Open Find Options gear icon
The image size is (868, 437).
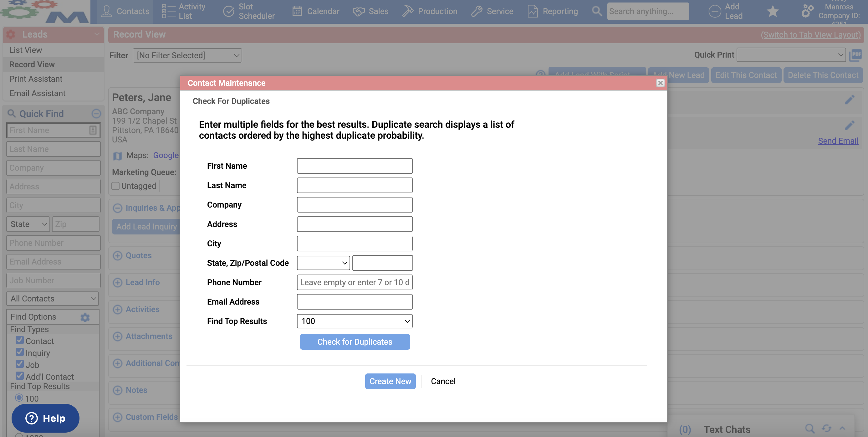pyautogui.click(x=85, y=317)
